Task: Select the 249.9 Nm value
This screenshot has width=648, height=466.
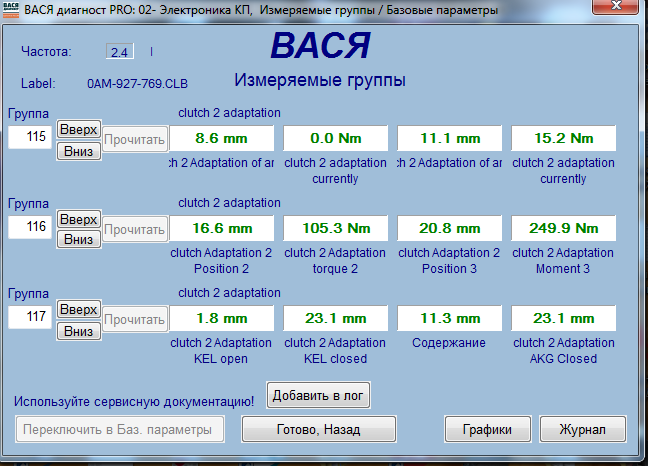Action: coord(564,228)
